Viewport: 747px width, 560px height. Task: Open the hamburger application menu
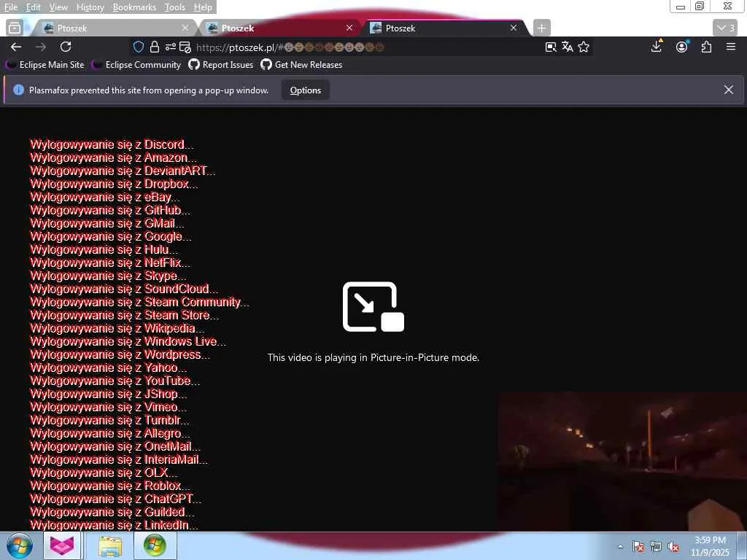pyautogui.click(x=731, y=47)
